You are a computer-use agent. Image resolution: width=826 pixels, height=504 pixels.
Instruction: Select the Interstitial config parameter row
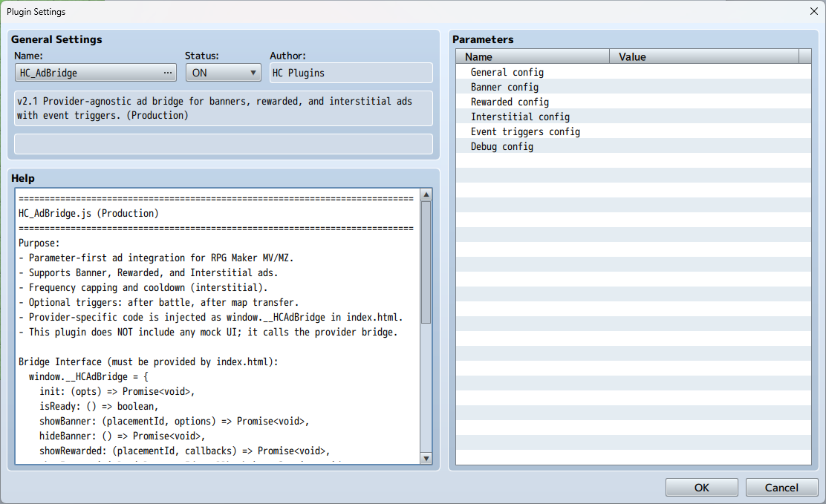click(633, 117)
